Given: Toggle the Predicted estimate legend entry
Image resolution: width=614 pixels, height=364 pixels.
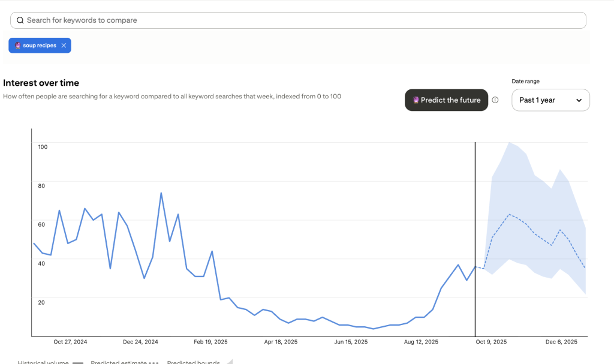Looking at the screenshot, I should point(120,362).
